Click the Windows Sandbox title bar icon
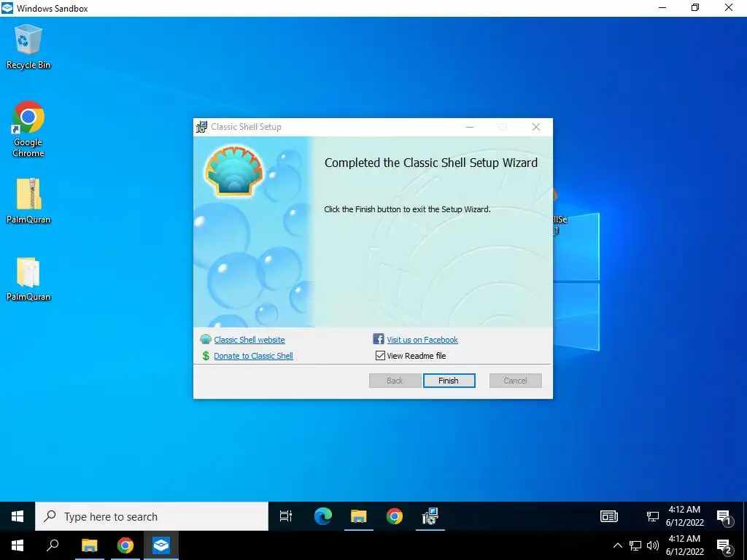Viewport: 747px width, 560px height. 7,7
